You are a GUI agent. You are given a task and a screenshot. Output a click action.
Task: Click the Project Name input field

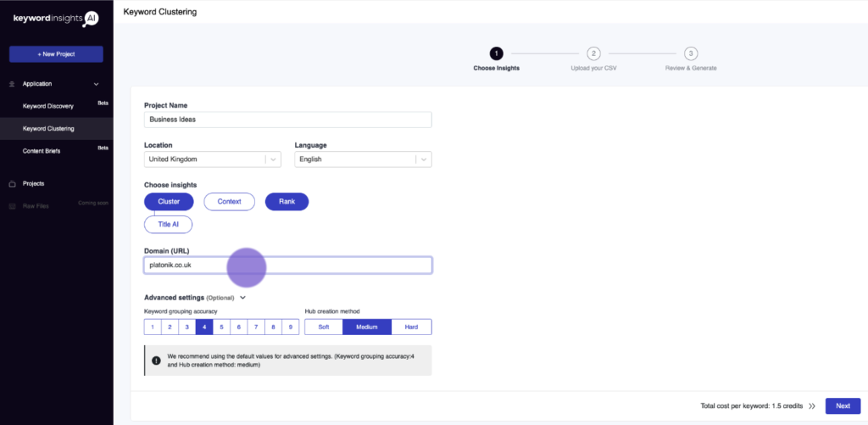(287, 120)
